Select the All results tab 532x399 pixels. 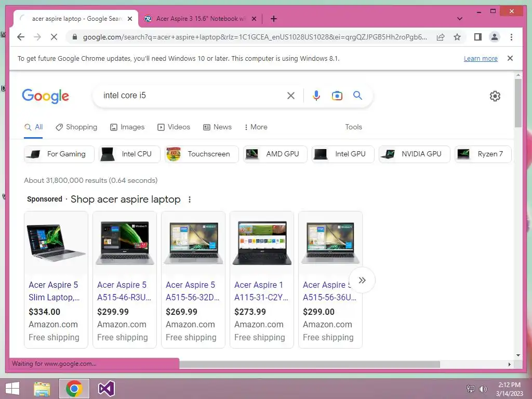[x=33, y=127]
